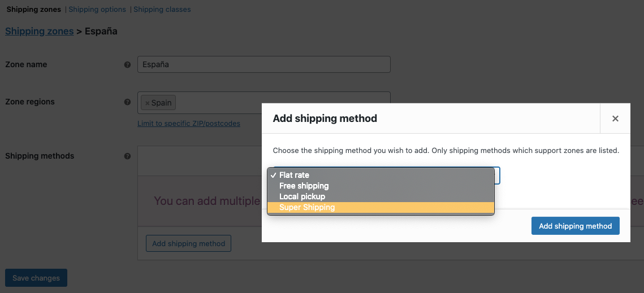Focus the Zone name input field
This screenshot has height=293, width=644.
pos(263,64)
